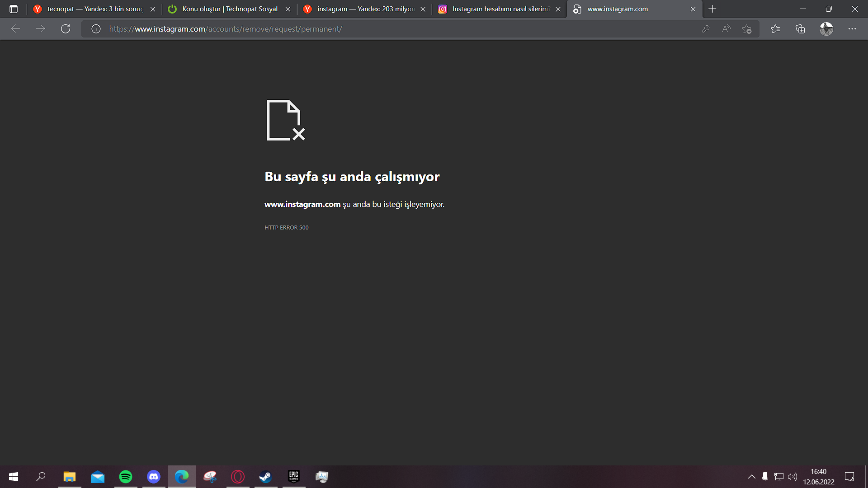The width and height of the screenshot is (868, 488).
Task: Open Spotify from the taskbar
Action: (126, 477)
